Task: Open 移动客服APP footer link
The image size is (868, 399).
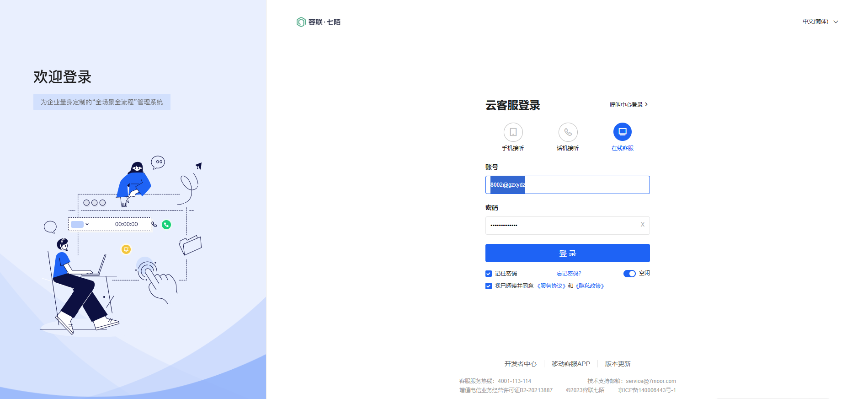Action: coord(571,364)
